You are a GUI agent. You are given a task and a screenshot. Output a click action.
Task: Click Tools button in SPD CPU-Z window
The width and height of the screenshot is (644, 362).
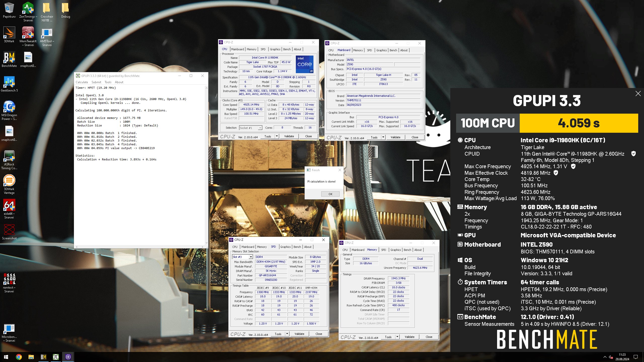click(x=278, y=334)
